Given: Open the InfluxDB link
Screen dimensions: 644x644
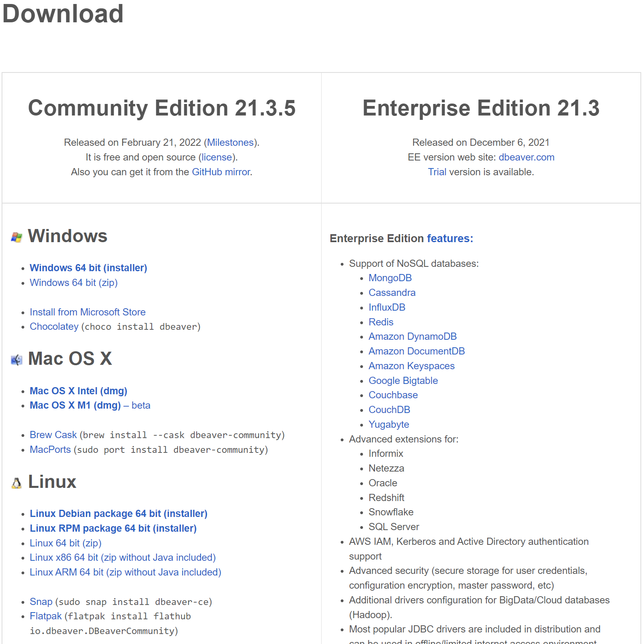Looking at the screenshot, I should point(387,307).
